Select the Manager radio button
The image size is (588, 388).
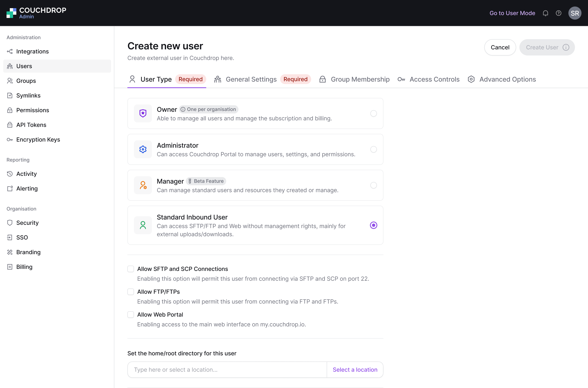[x=373, y=185]
